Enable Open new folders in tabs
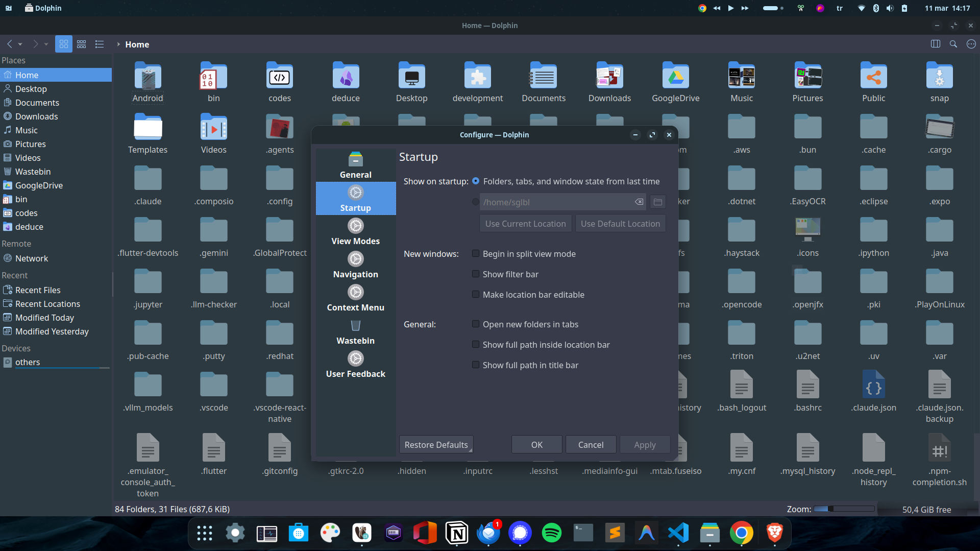The width and height of the screenshot is (980, 551). point(476,324)
